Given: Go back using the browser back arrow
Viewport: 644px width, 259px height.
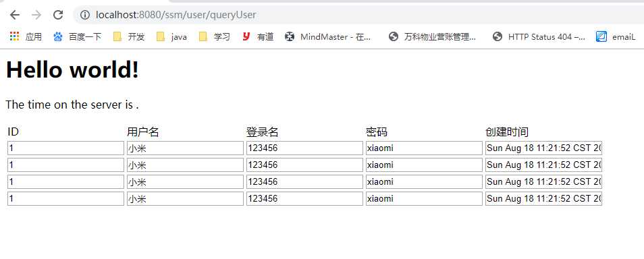Looking at the screenshot, I should (x=15, y=16).
